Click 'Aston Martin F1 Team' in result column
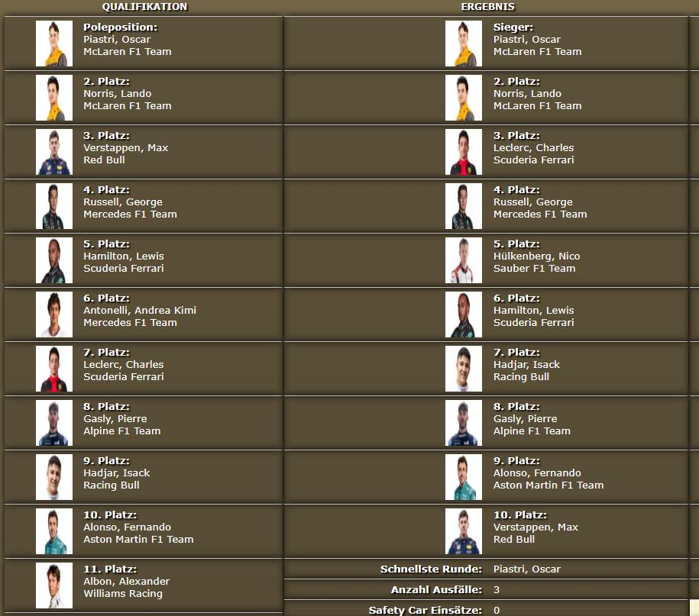 tap(549, 485)
